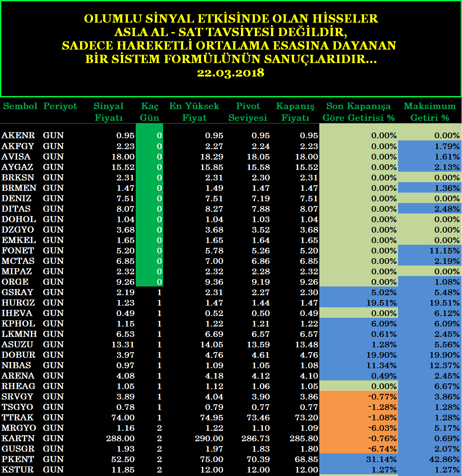The height and width of the screenshot is (476, 462).
Task: Click RHEAG's 6.67% maximum return cell
Action: tap(430, 386)
